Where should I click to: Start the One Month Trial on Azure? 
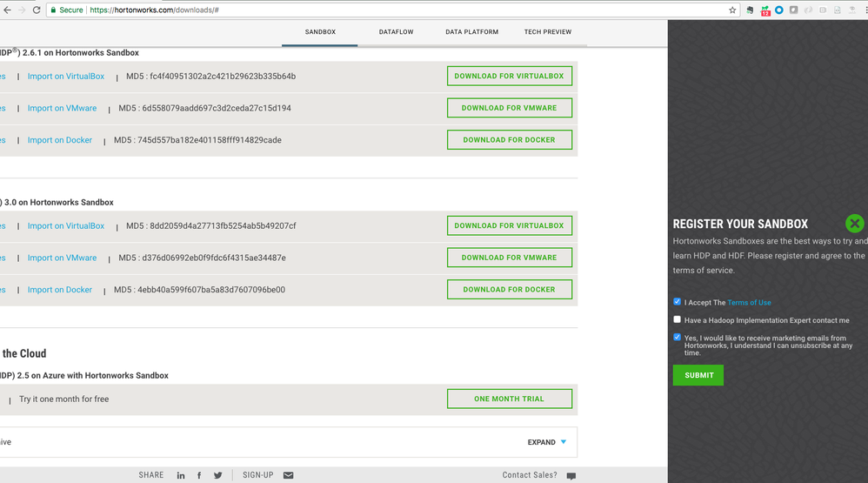pos(510,399)
